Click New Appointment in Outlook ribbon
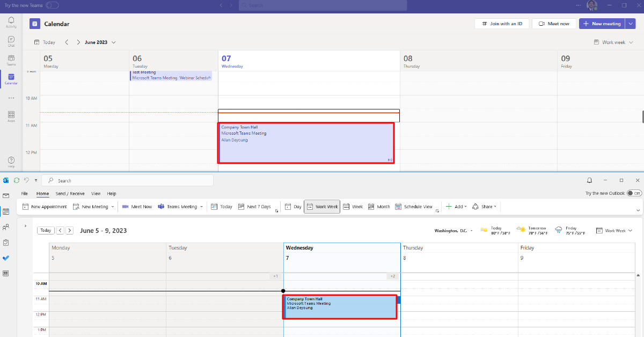 point(45,207)
